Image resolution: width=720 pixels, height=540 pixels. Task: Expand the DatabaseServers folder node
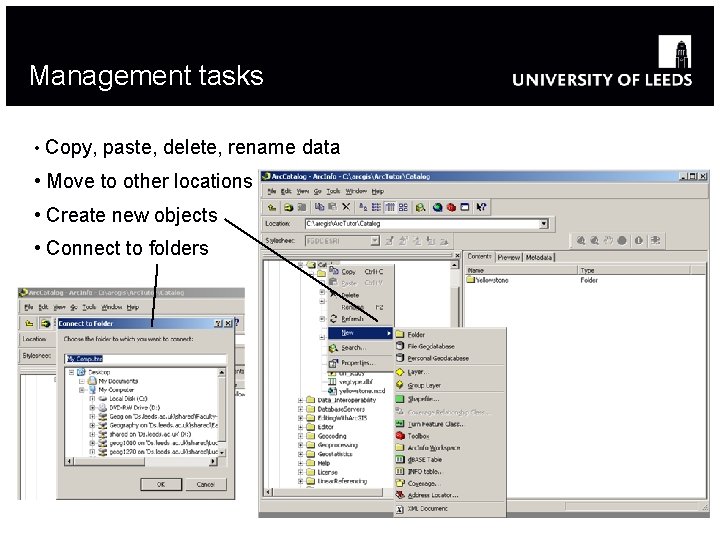tap(301, 409)
